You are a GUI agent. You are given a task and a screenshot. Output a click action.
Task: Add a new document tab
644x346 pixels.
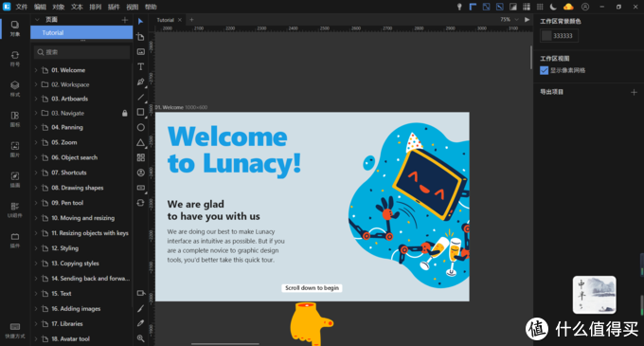click(191, 20)
